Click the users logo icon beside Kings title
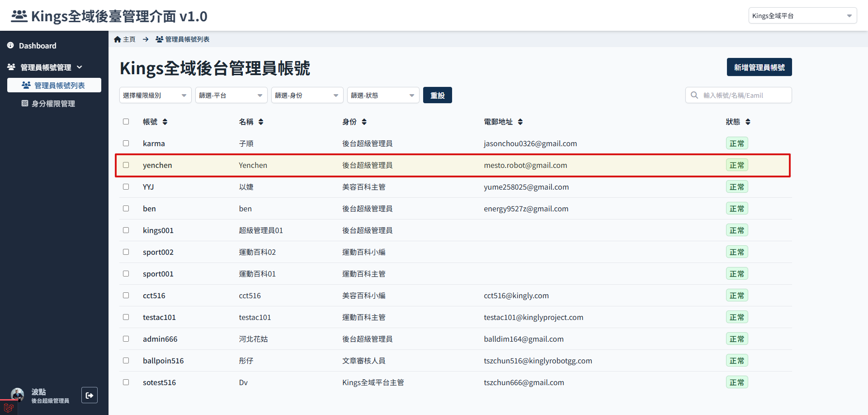The image size is (868, 415). [x=19, y=16]
